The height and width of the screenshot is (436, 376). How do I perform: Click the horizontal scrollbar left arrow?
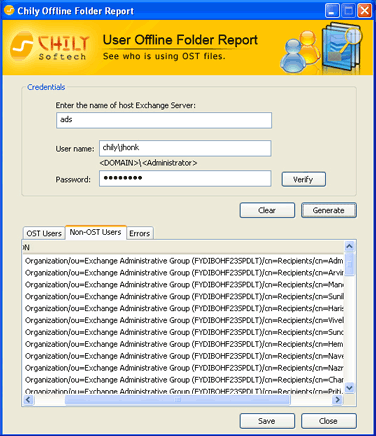[x=28, y=399]
